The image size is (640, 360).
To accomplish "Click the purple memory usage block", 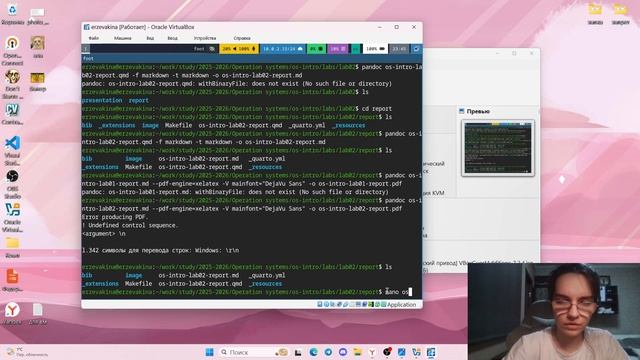I will [338, 49].
